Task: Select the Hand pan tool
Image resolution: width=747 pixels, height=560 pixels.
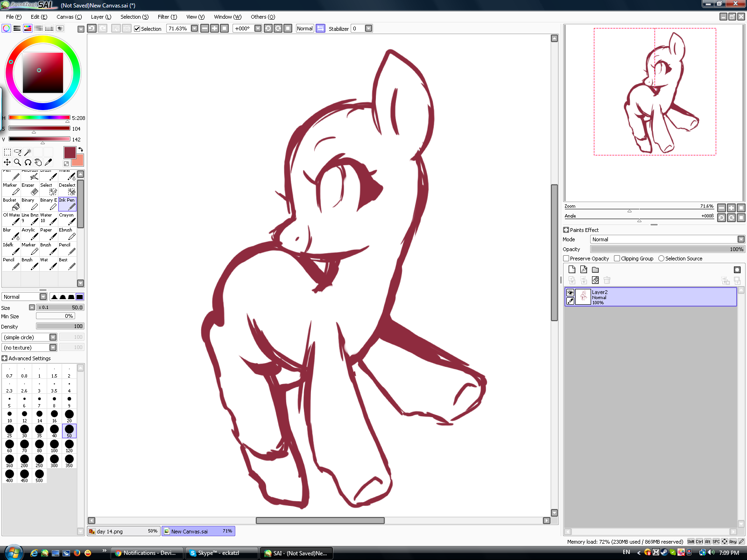Action: click(38, 162)
